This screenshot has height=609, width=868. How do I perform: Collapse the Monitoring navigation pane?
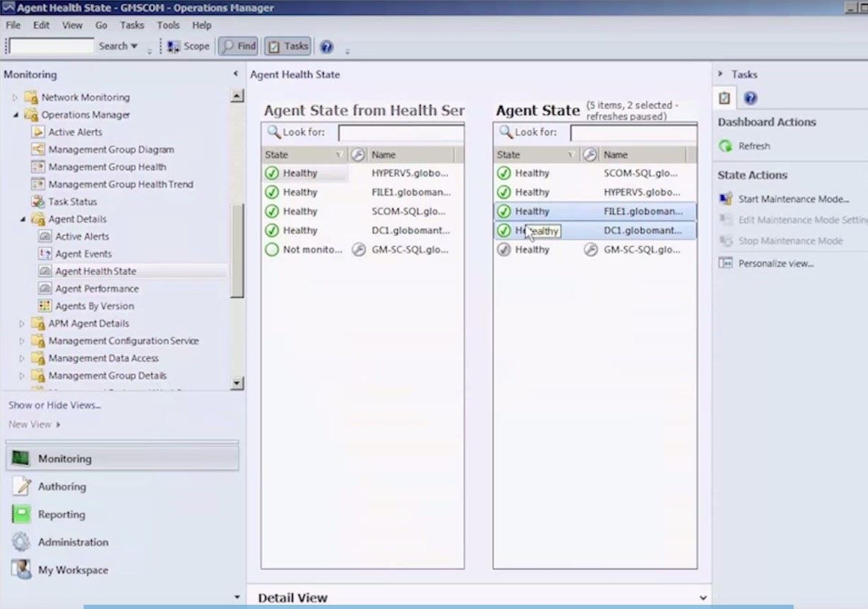point(236,74)
